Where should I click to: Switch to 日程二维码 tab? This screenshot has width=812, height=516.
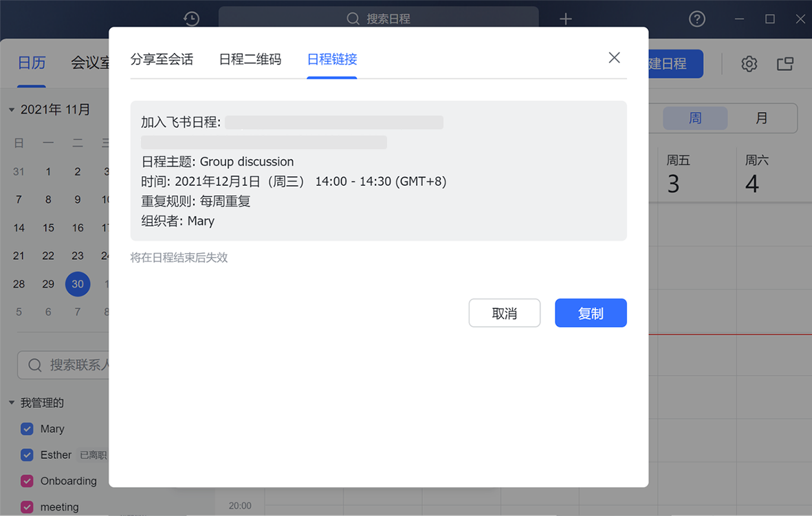(x=250, y=59)
